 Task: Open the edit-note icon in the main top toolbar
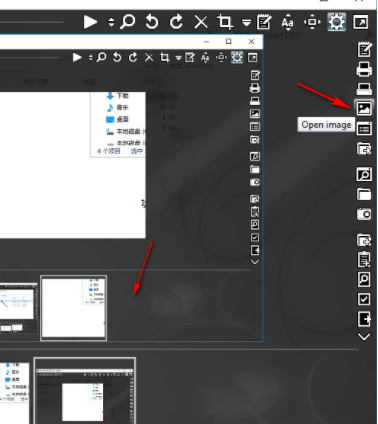(264, 22)
